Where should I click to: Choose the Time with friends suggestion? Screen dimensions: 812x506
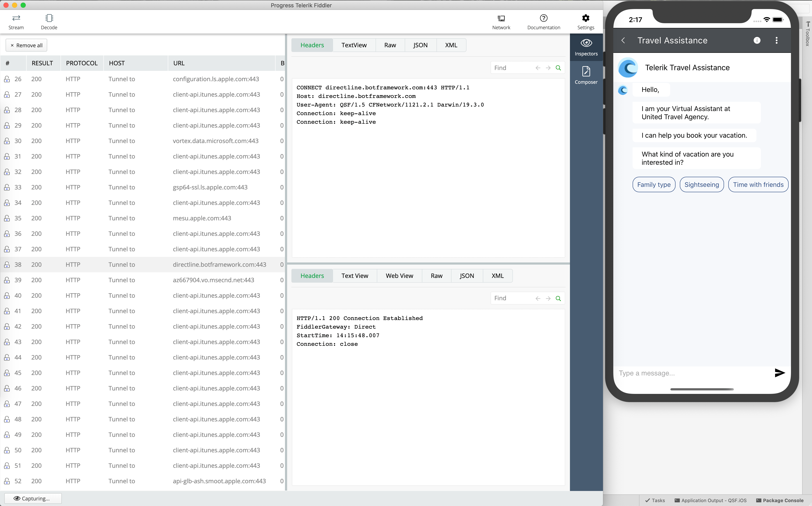tap(758, 185)
